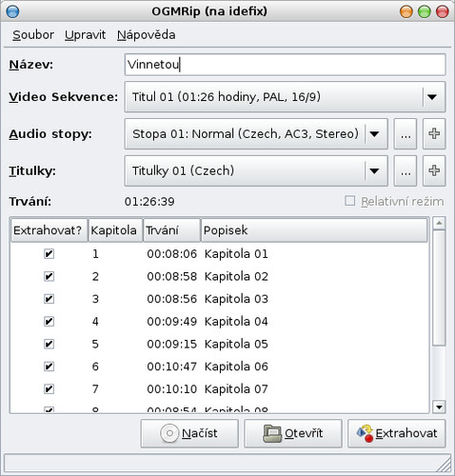
Task: Sort by the Extrahovat? column header
Action: point(49,230)
